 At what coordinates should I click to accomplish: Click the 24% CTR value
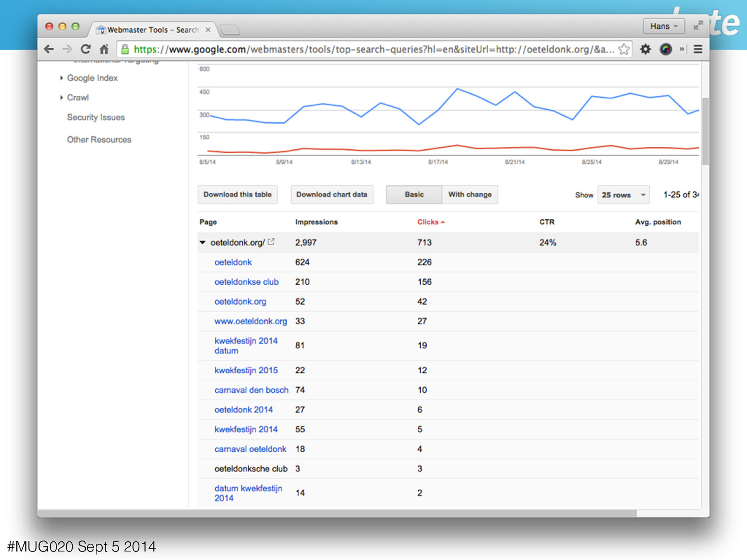[x=548, y=243]
